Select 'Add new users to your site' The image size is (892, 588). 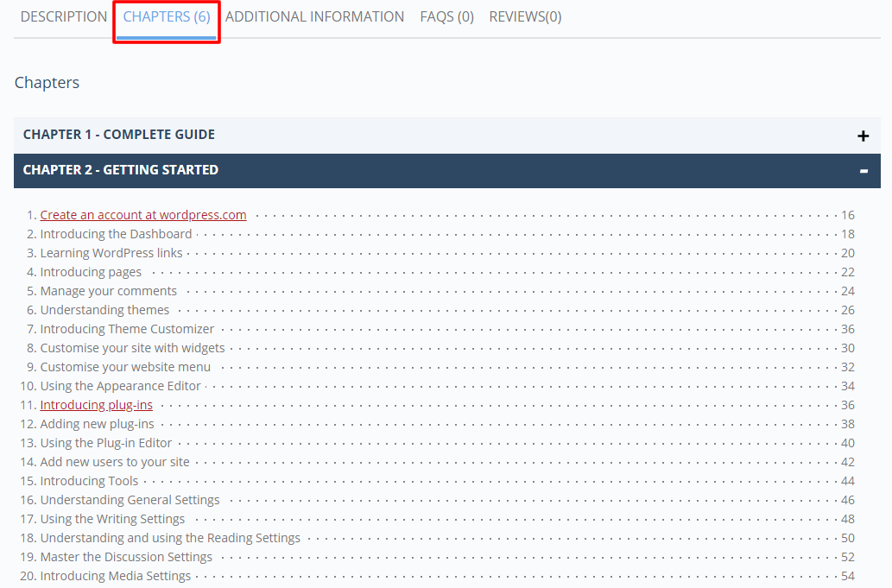[115, 462]
